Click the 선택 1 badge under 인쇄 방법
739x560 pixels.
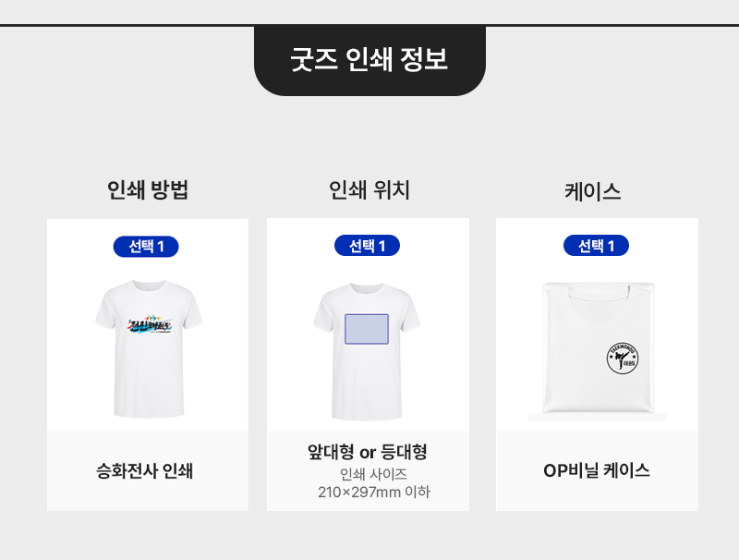point(146,246)
